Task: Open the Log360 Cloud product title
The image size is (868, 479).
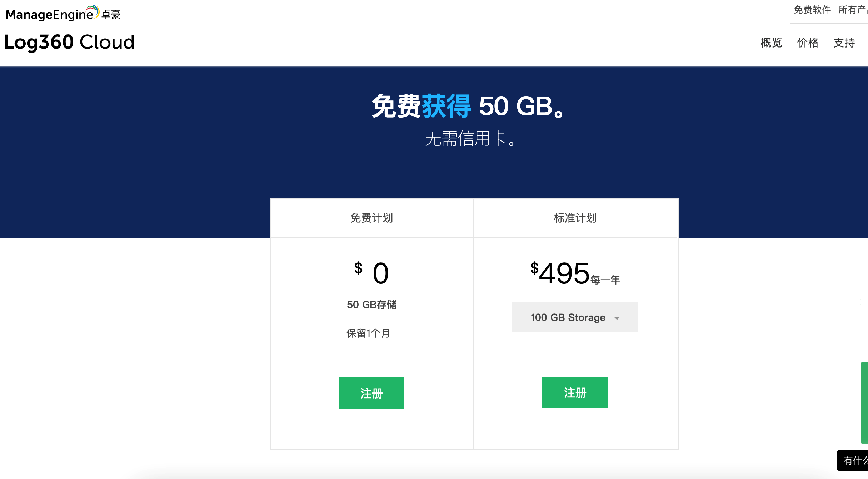Action: pyautogui.click(x=69, y=42)
